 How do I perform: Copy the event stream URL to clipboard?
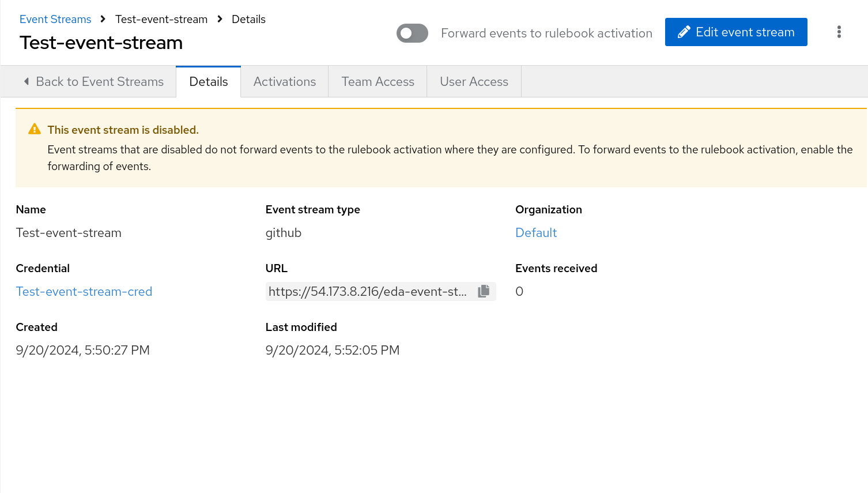click(x=484, y=291)
